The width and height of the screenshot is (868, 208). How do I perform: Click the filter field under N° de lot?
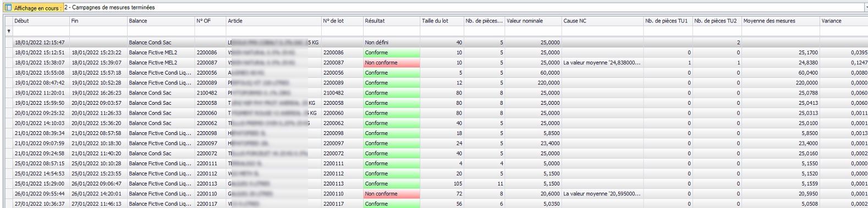(x=342, y=31)
